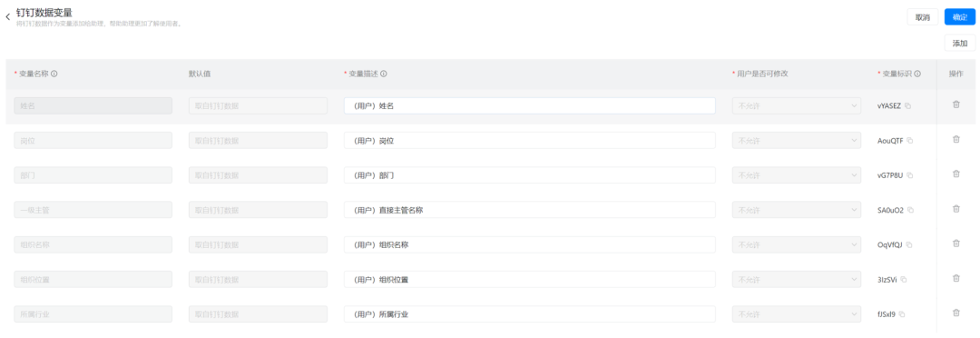Click the 操作 column header
Viewport: 980px width, 338px height.
pos(955,74)
